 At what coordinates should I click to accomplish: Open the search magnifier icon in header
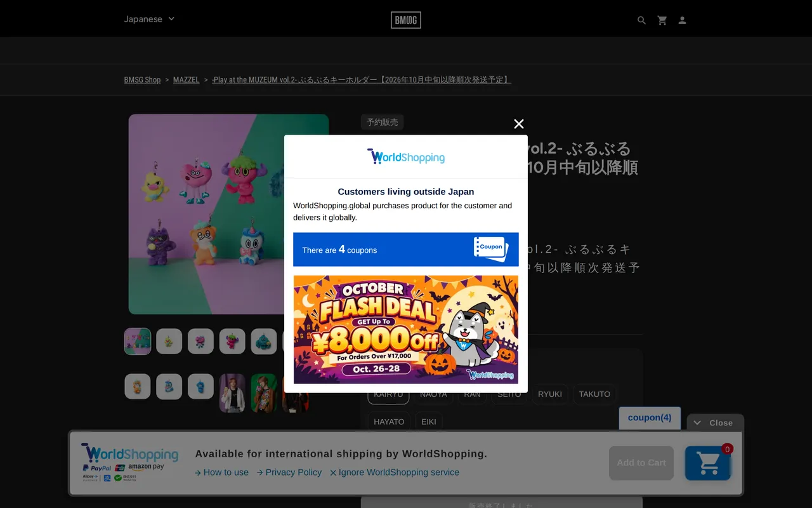click(641, 20)
